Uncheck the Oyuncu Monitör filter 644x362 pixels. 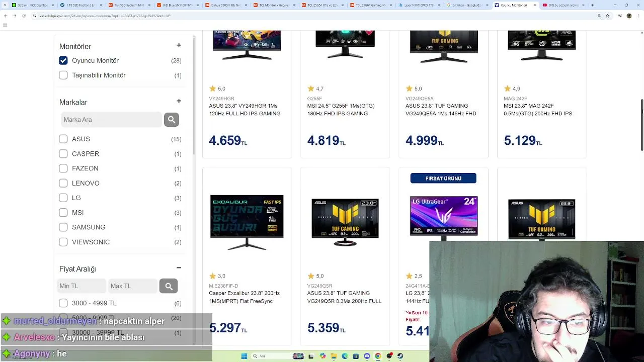tap(63, 60)
